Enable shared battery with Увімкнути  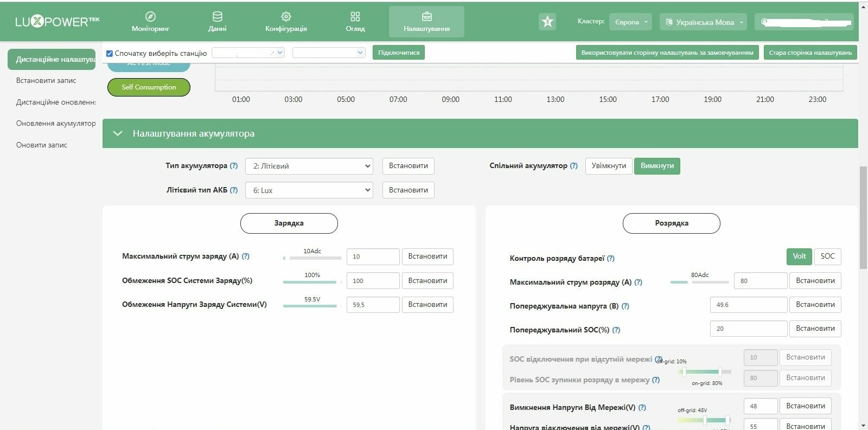609,166
